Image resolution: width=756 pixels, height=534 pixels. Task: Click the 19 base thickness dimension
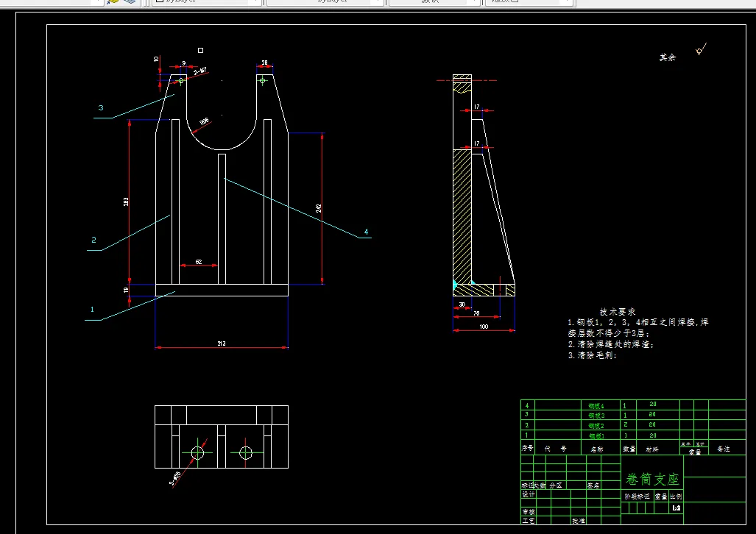[x=126, y=290]
